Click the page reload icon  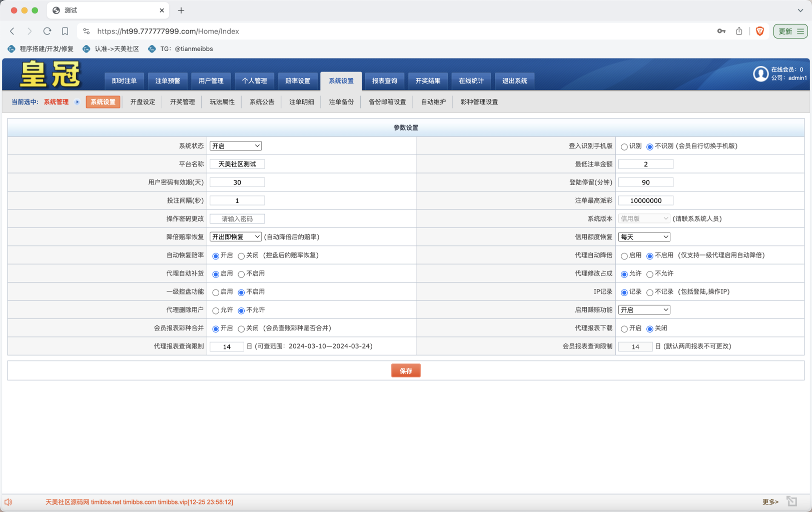click(x=48, y=31)
